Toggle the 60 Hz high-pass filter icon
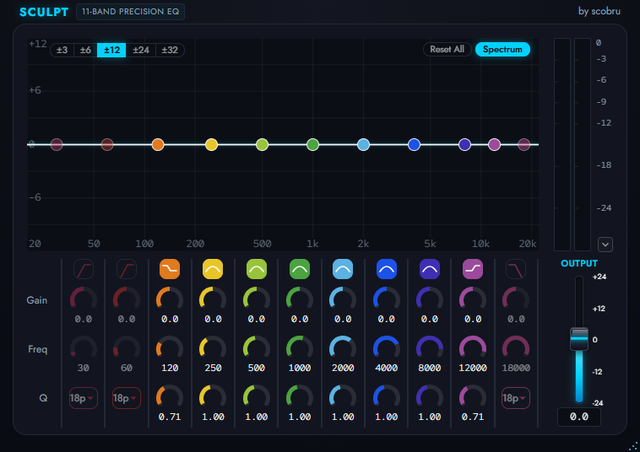Image resolution: width=640 pixels, height=452 pixels. (x=127, y=269)
